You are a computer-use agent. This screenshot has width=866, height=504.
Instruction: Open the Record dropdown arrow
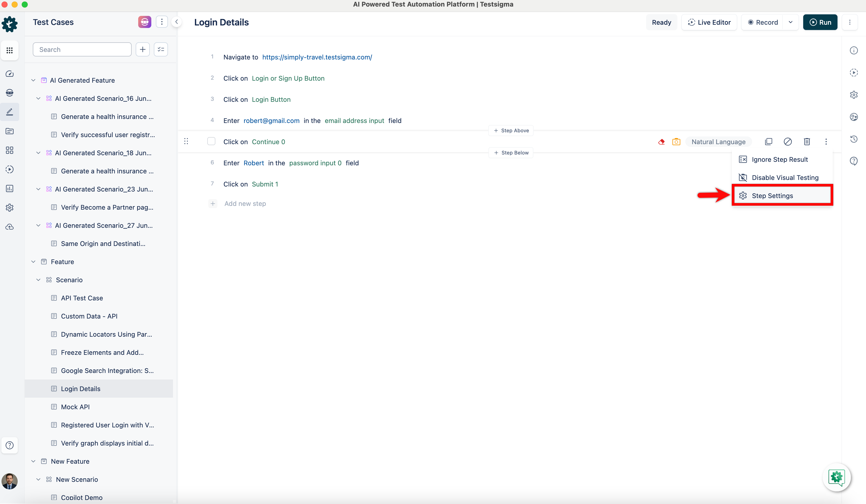[x=790, y=22]
